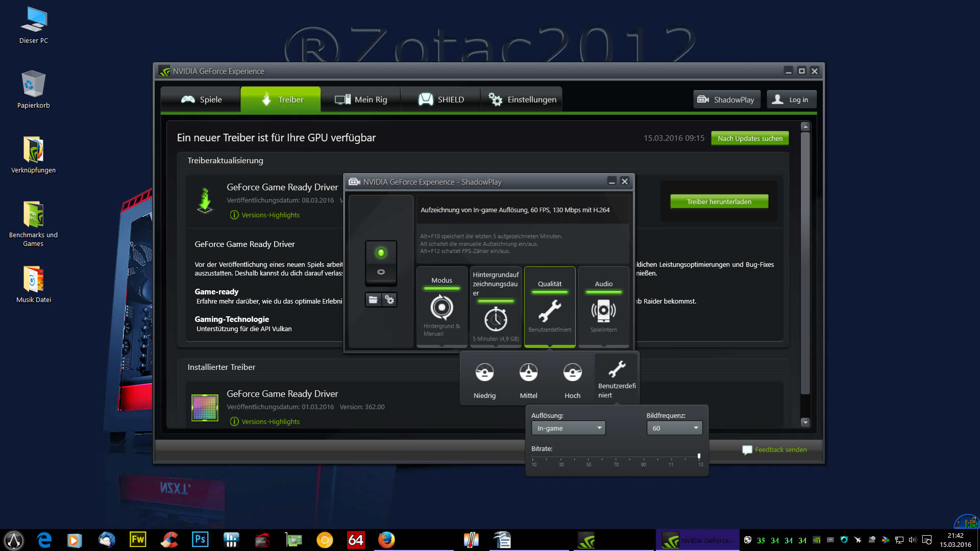Adjust the Bitrate slider handle
980x551 pixels.
pyautogui.click(x=699, y=456)
